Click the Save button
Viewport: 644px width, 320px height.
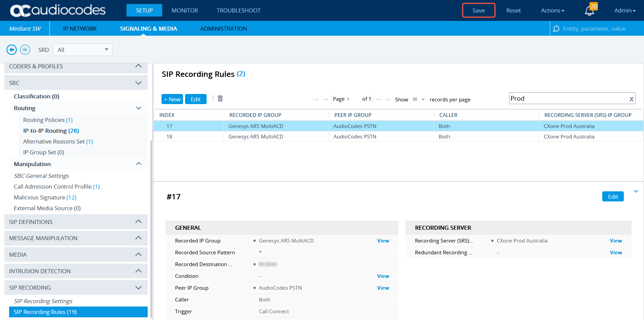click(478, 10)
